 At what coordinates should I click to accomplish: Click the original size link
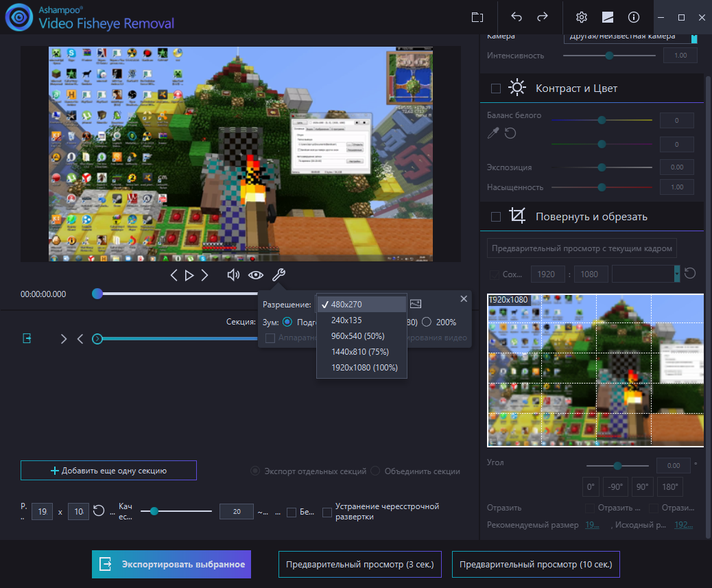pyautogui.click(x=683, y=525)
